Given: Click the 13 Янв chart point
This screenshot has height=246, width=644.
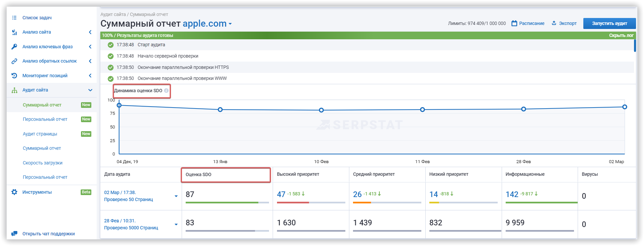Looking at the screenshot, I should tap(220, 110).
